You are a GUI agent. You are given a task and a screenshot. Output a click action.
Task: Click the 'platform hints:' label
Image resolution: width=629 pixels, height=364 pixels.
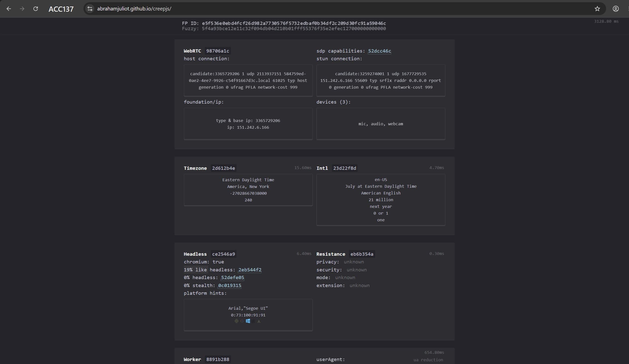[x=205, y=293]
